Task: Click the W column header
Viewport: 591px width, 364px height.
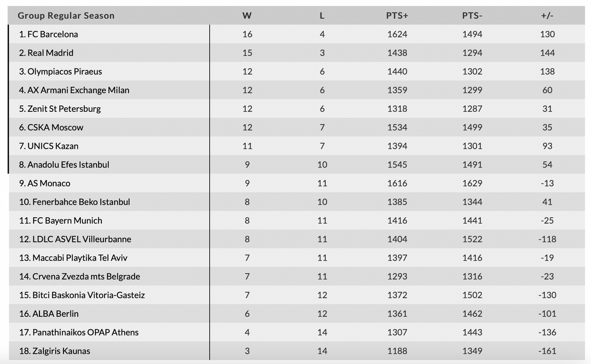Action: pos(247,16)
